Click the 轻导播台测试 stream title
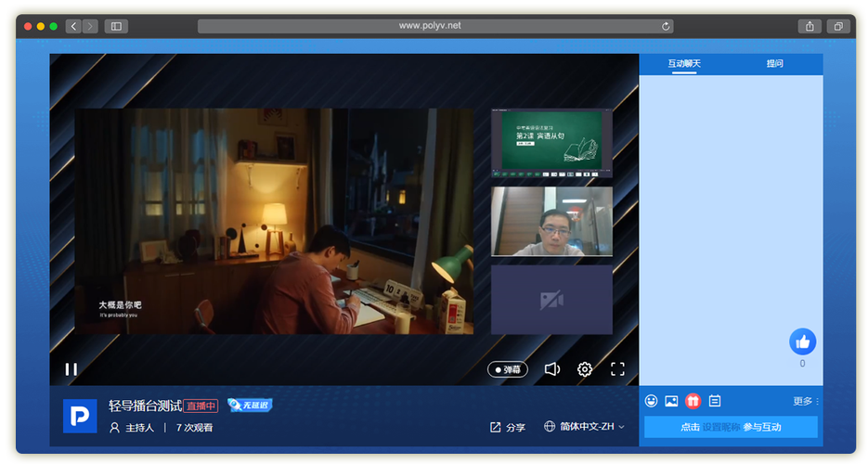Image resolution: width=868 pixels, height=464 pixels. (145, 406)
